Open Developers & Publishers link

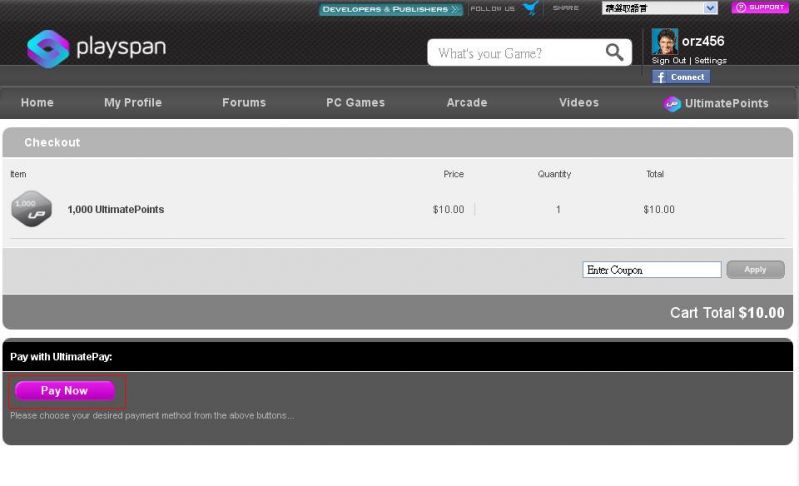[391, 9]
